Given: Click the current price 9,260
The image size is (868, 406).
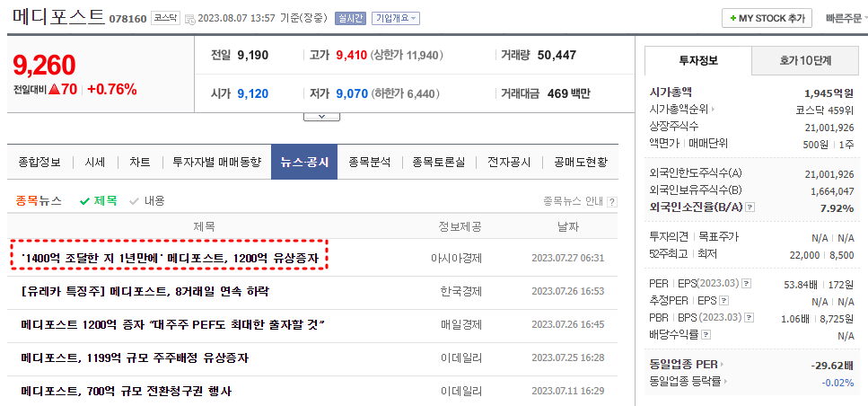Looking at the screenshot, I should pyautogui.click(x=44, y=66).
